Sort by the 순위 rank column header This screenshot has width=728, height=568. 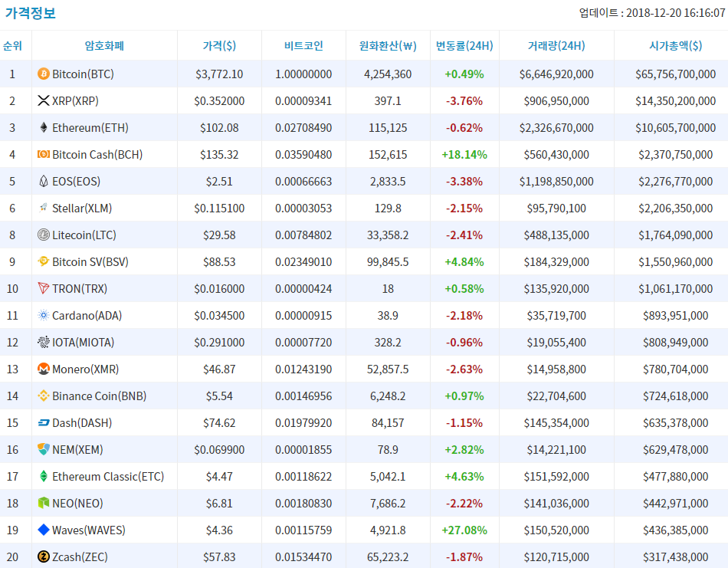(x=12, y=45)
